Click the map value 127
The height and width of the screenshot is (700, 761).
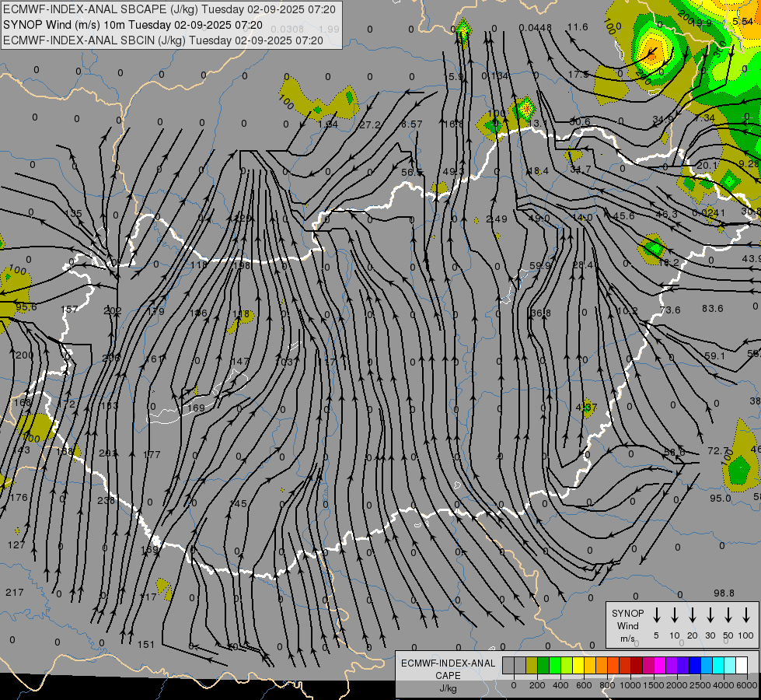(x=16, y=545)
